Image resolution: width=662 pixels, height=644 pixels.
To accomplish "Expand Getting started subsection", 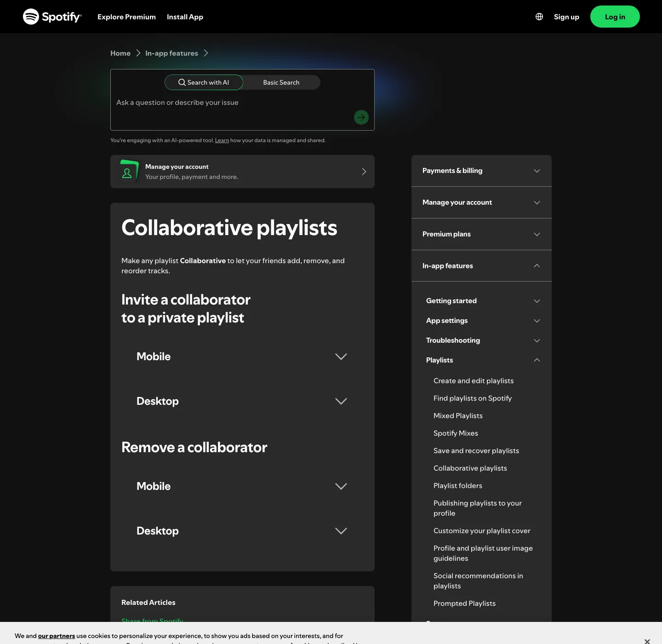I will [x=483, y=301].
